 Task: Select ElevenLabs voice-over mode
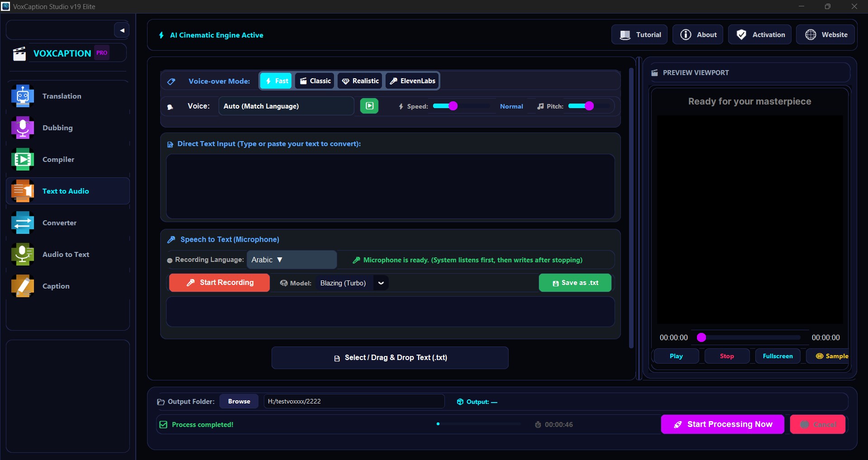(412, 81)
